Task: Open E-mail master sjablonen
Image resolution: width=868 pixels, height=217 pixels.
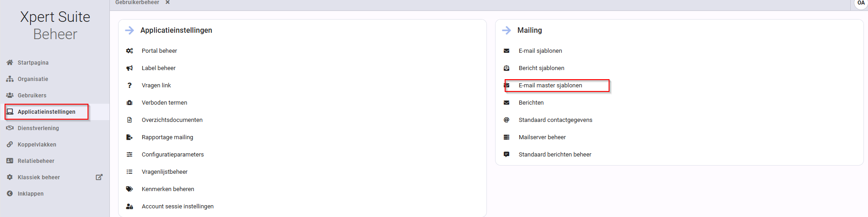Action: click(550, 85)
